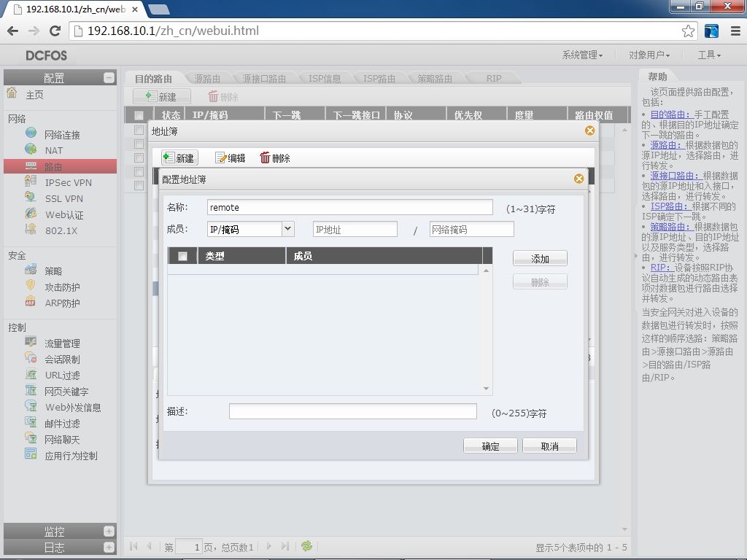Open the ARP防护 icon
The image size is (747, 560).
point(31,302)
